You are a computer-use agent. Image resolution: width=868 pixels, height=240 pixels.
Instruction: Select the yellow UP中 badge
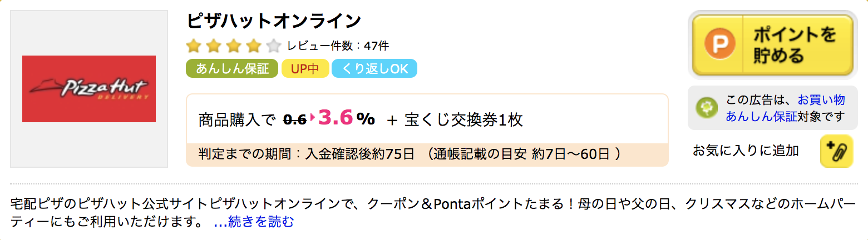tap(304, 69)
